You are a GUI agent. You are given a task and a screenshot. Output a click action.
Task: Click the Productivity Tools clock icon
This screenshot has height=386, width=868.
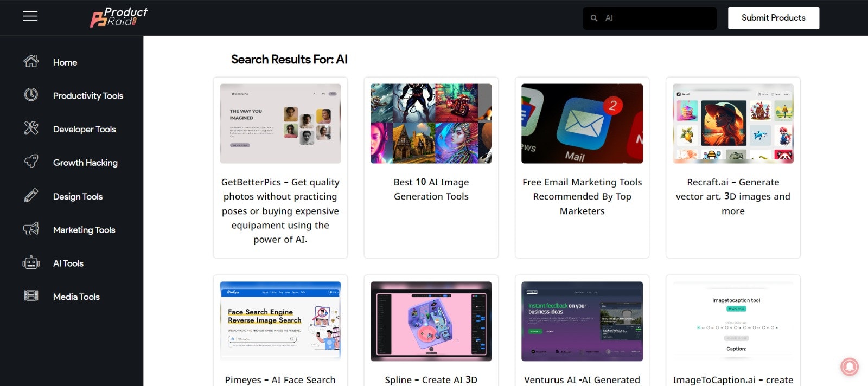point(31,95)
